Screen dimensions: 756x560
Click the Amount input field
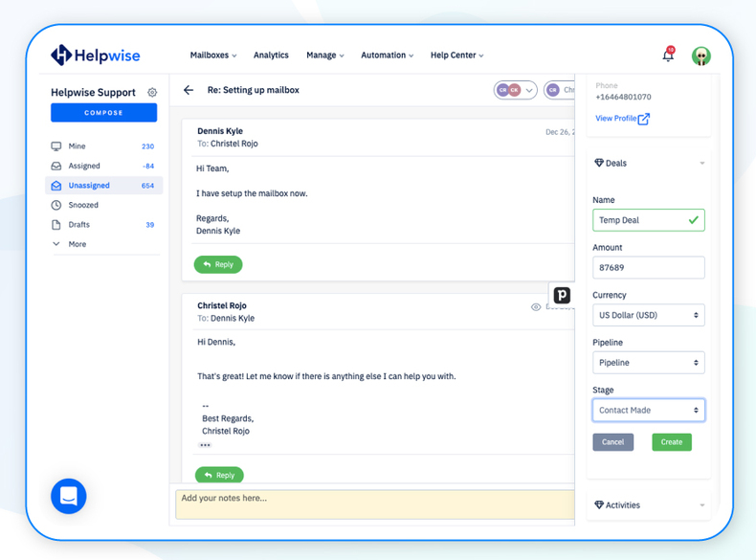(x=649, y=267)
